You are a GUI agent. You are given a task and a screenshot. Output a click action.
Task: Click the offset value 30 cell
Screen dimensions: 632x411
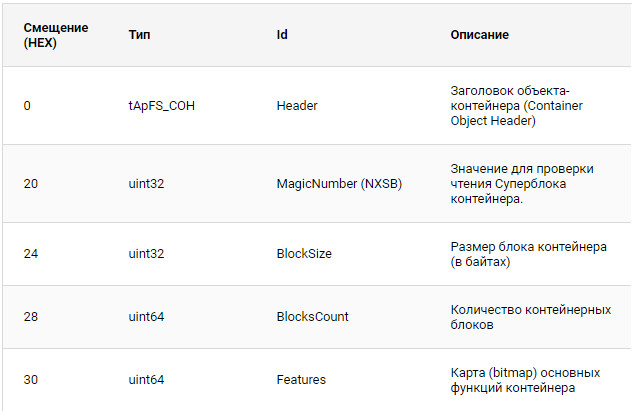[30, 380]
